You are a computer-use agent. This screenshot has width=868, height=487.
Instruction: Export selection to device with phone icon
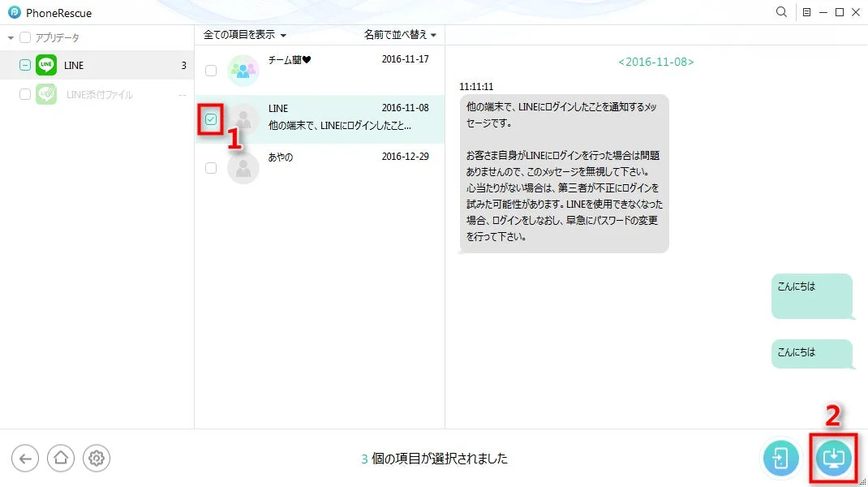(780, 458)
